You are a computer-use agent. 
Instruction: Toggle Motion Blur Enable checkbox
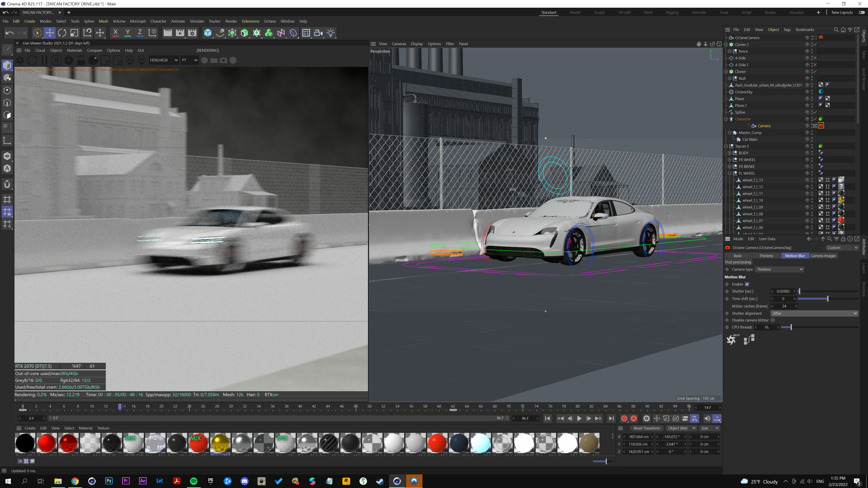747,284
